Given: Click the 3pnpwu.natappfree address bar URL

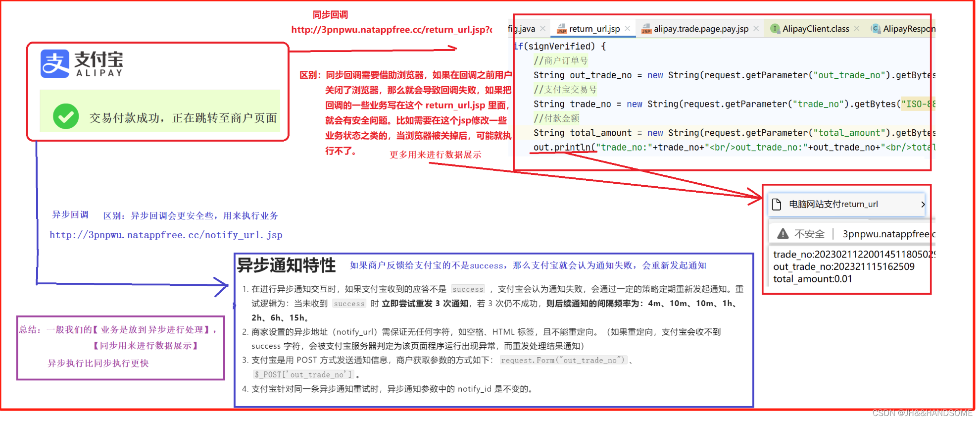Looking at the screenshot, I should pos(888,234).
